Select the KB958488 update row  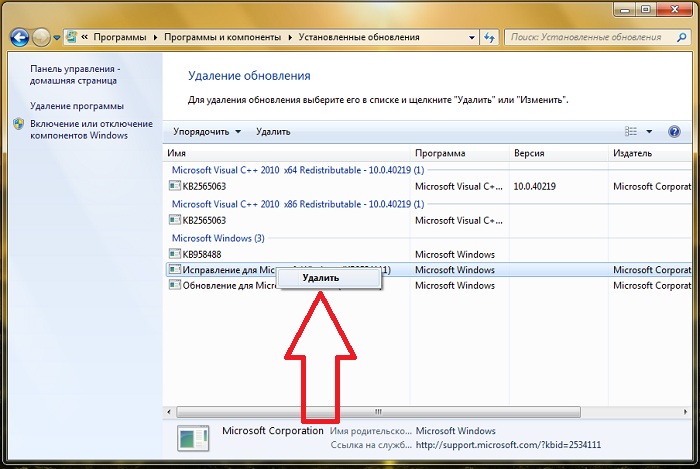(x=429, y=254)
